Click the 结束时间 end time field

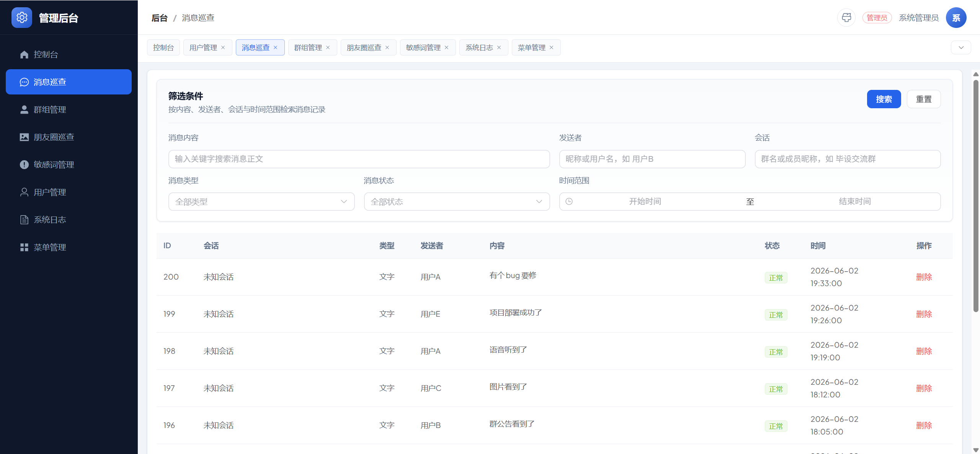click(855, 202)
